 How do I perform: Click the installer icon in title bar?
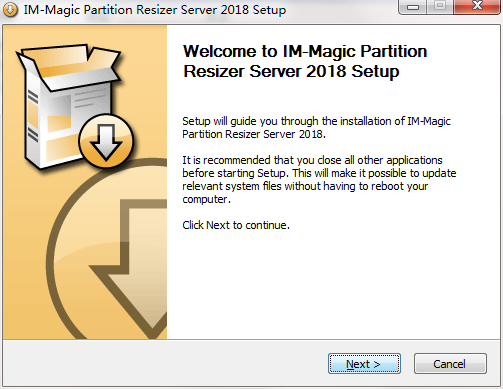click(x=10, y=10)
